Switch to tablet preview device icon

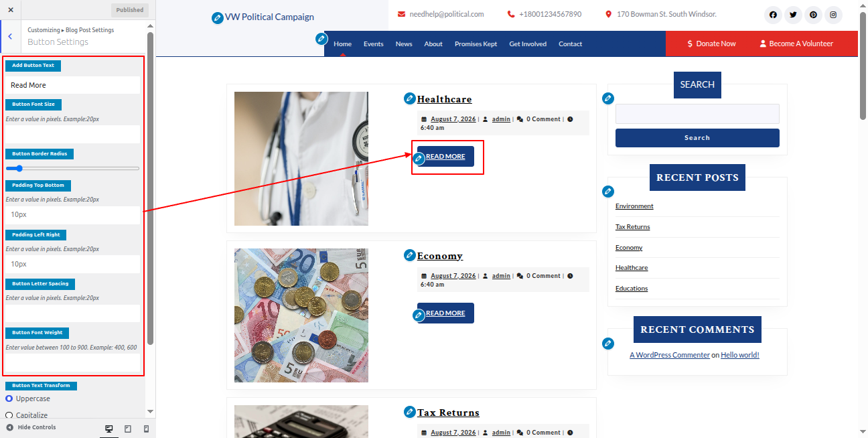coord(128,429)
